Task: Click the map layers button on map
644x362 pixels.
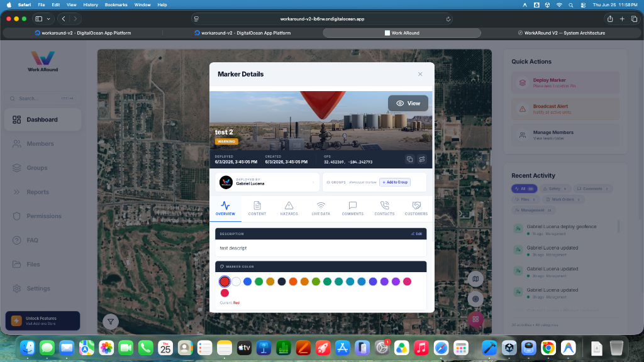Action: [475, 279]
